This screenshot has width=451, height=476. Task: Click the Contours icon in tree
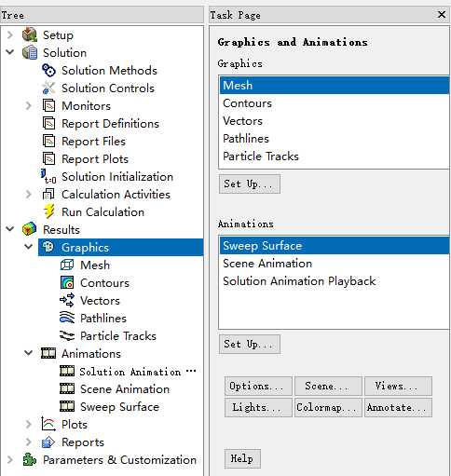pyautogui.click(x=67, y=283)
